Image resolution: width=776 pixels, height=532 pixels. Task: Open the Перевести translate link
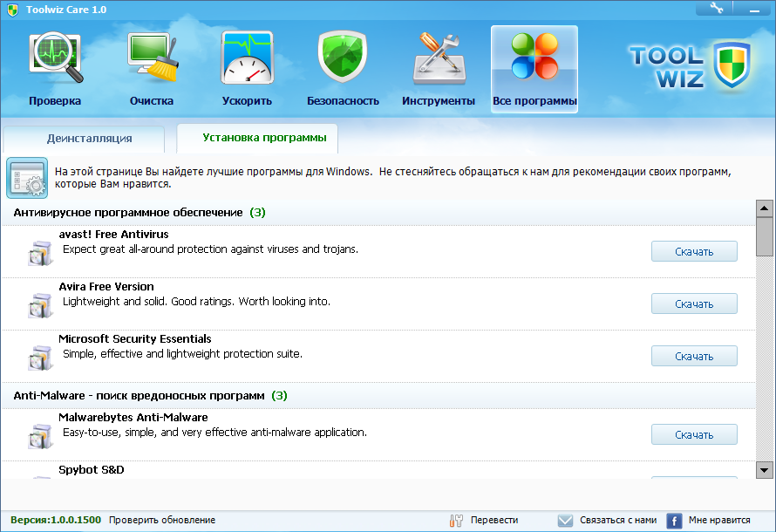click(494, 521)
